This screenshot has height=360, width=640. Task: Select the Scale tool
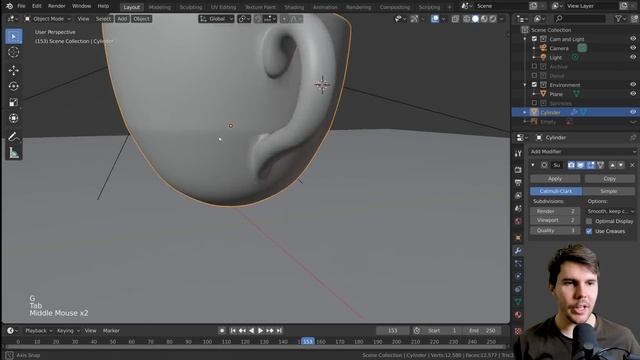pos(13,102)
